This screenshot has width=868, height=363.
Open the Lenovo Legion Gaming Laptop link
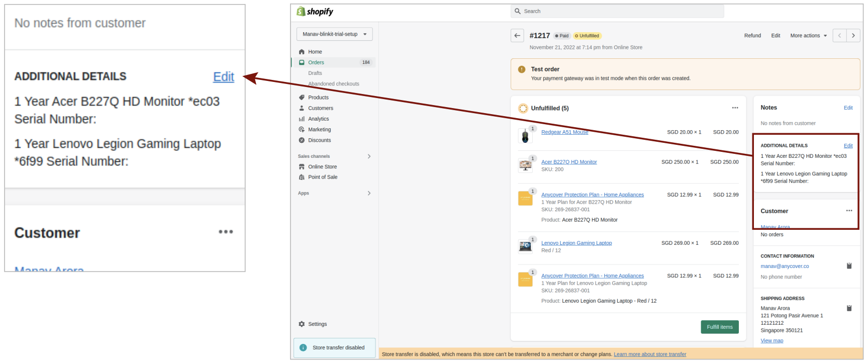pos(576,243)
